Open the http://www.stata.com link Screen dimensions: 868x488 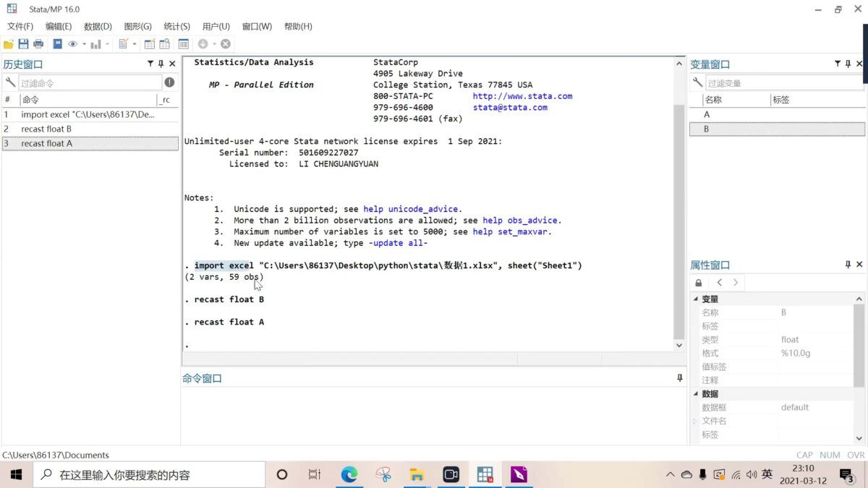point(522,96)
